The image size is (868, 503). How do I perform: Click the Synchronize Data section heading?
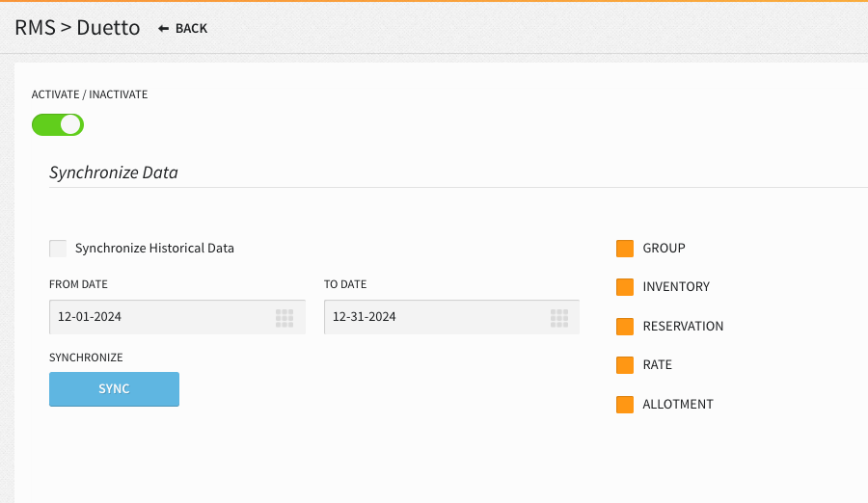(x=114, y=172)
